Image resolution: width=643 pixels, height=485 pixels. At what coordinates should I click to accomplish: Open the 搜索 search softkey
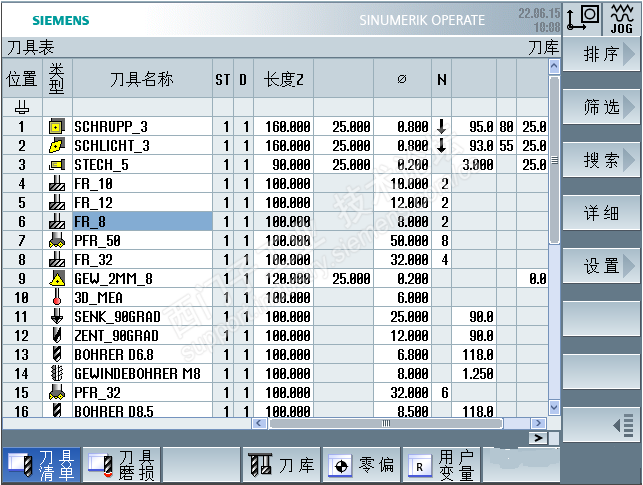(601, 160)
